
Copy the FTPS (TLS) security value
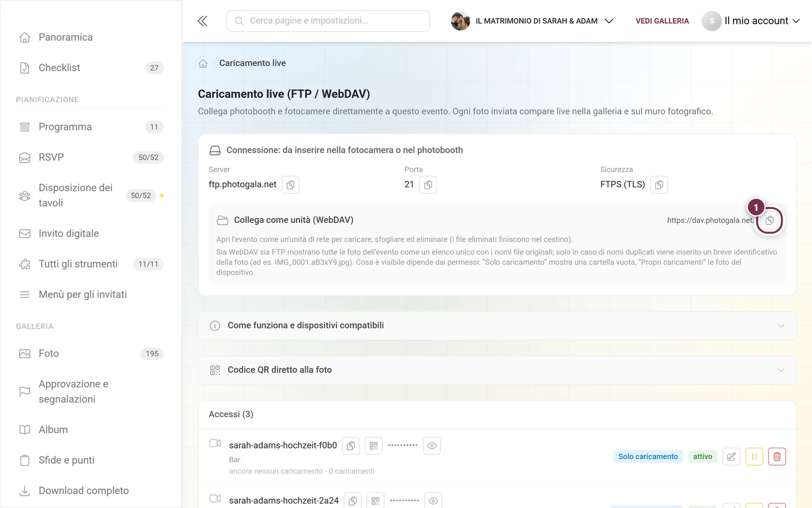click(659, 185)
